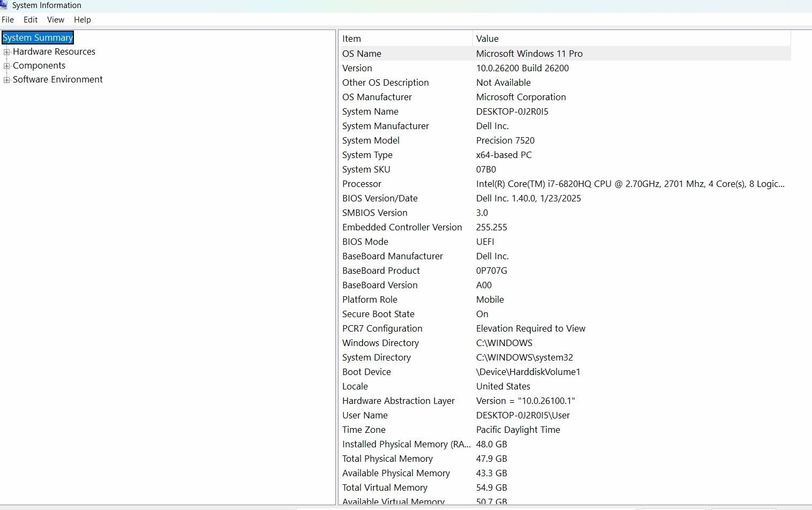Screen dimensions: 812x510
Task: Select the OS Name row
Action: click(x=565, y=54)
